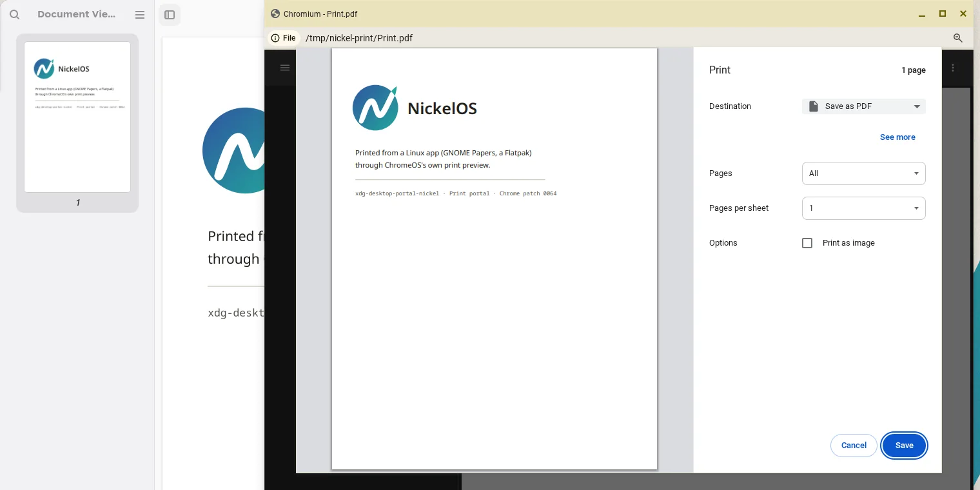Open the Pages All dropdown
The width and height of the screenshot is (980, 490).
tap(864, 173)
